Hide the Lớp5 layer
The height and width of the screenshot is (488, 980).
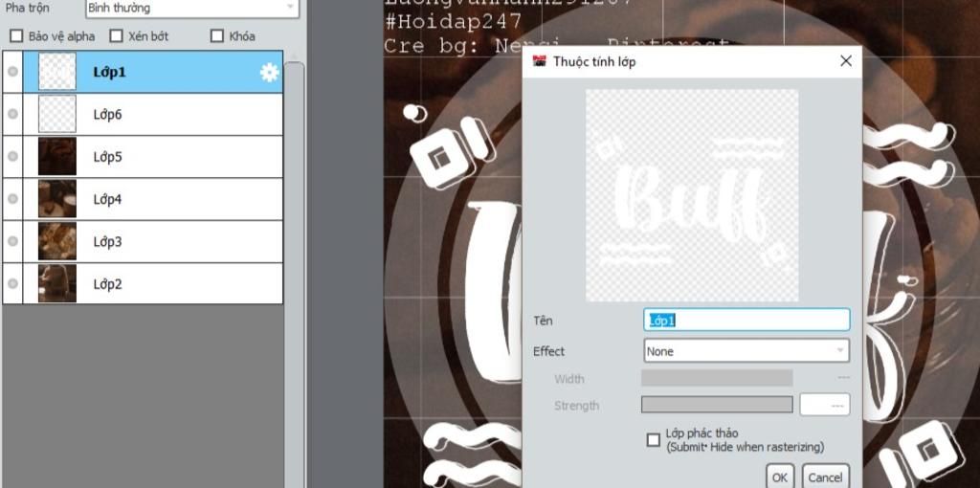click(12, 157)
